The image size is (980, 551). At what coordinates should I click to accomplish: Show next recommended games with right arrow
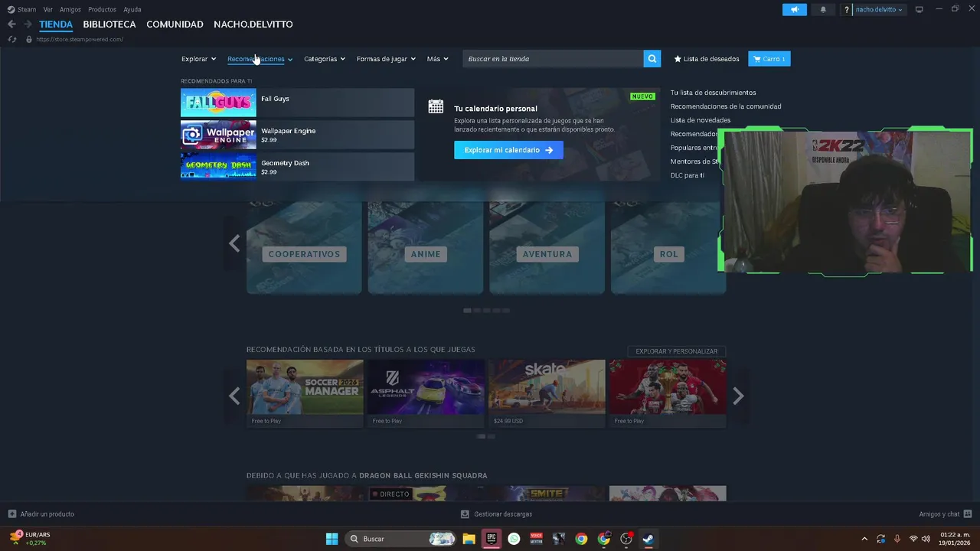(738, 396)
